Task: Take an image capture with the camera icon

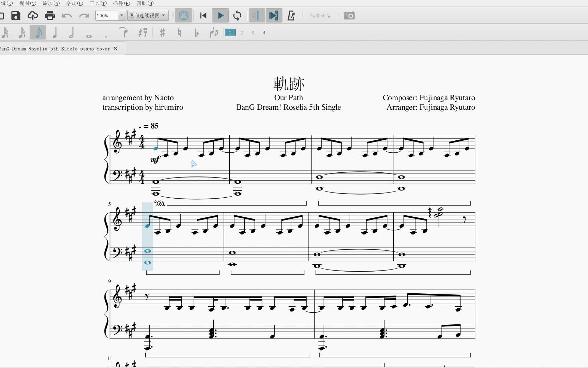Action: click(x=349, y=16)
